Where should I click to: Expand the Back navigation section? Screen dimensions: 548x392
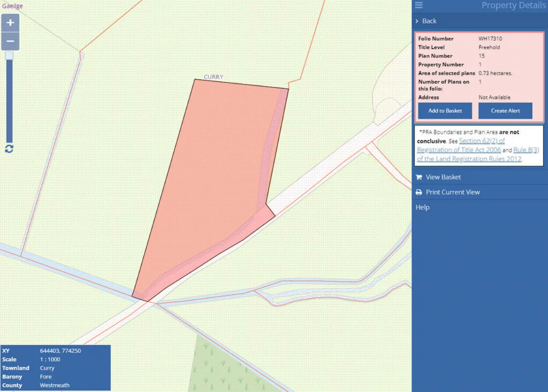tap(429, 21)
